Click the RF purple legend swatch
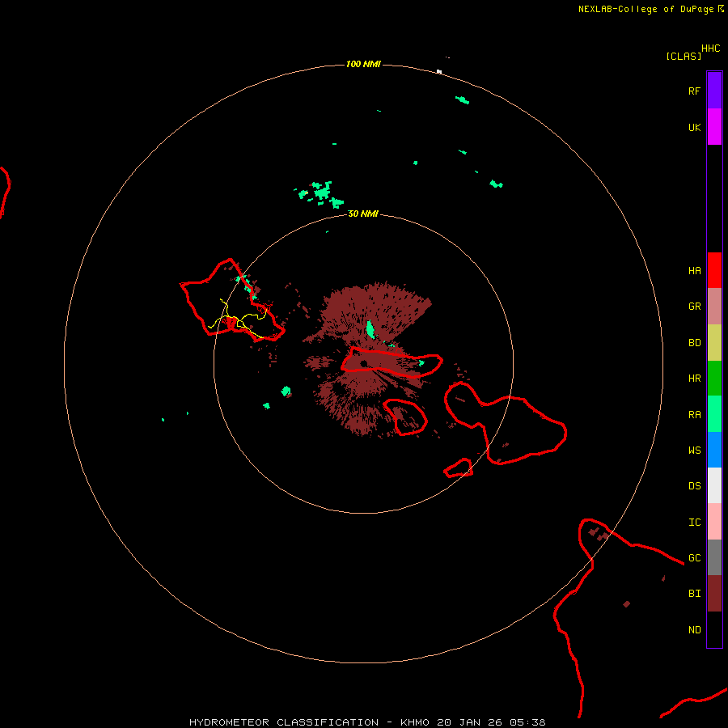Image resolution: width=728 pixels, height=728 pixels. [x=714, y=91]
